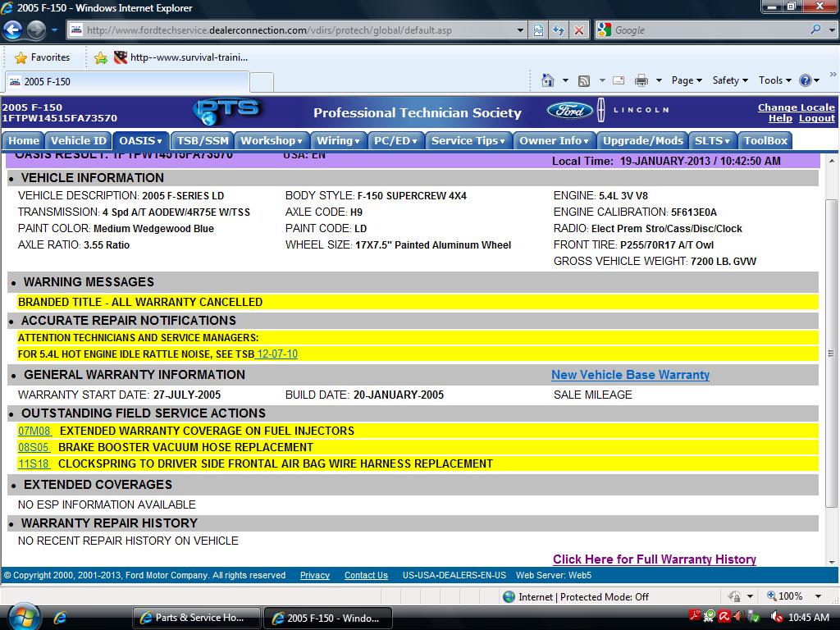Click the Home house icon in command bar
This screenshot has width=840, height=630.
[547, 80]
